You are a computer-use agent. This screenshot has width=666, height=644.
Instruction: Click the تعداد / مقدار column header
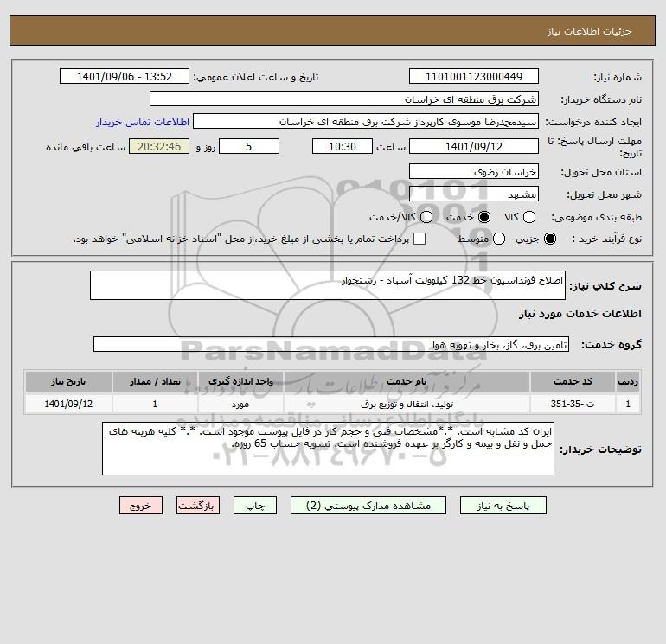pyautogui.click(x=155, y=381)
